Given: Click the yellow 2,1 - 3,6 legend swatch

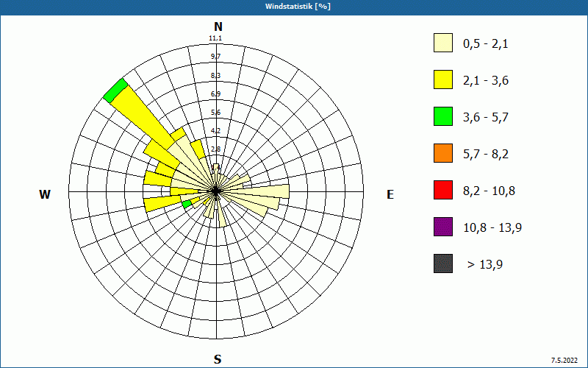Looking at the screenshot, I should coord(443,79).
